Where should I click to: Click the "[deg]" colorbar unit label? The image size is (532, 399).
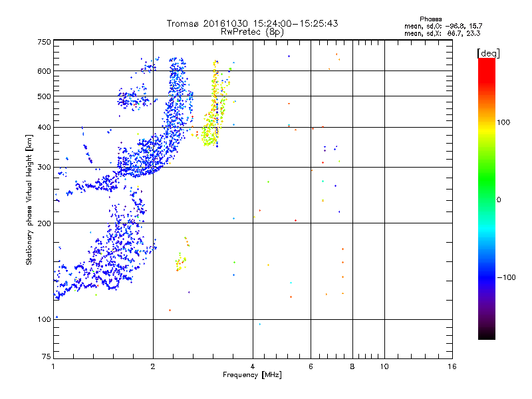tap(488, 53)
